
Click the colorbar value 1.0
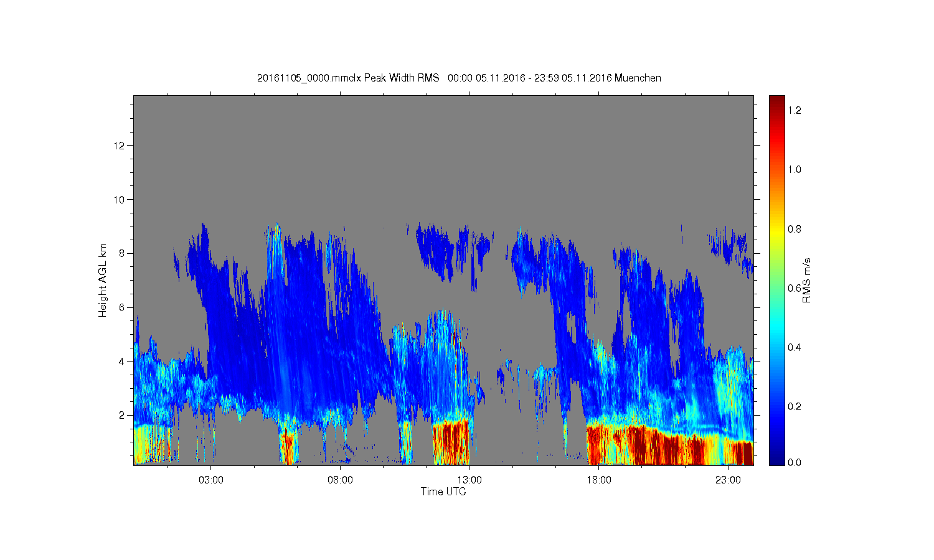click(795, 170)
